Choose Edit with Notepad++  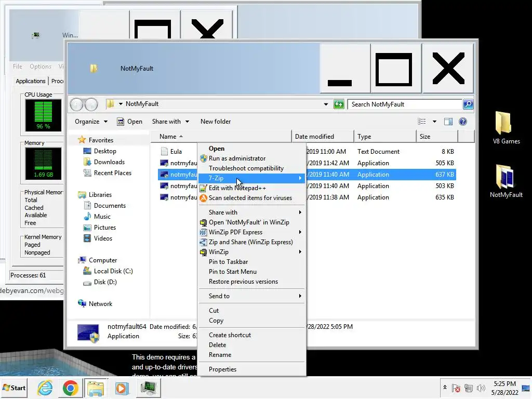point(251,188)
